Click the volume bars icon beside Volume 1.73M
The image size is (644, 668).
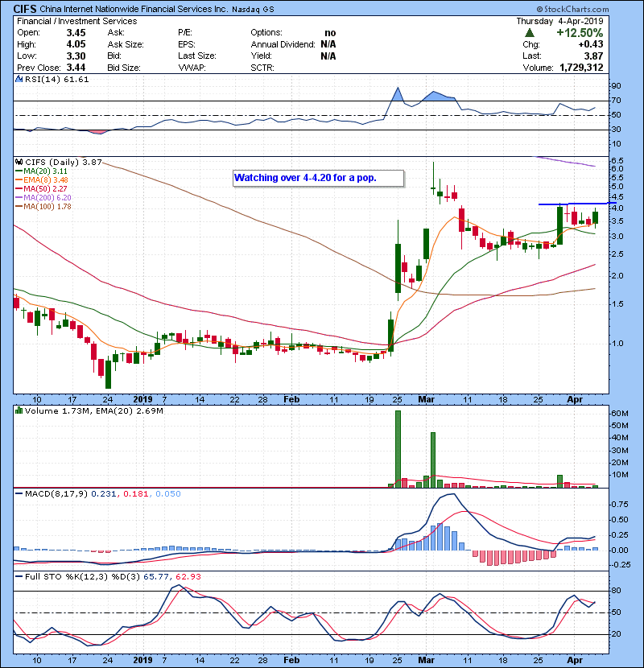[x=19, y=410]
